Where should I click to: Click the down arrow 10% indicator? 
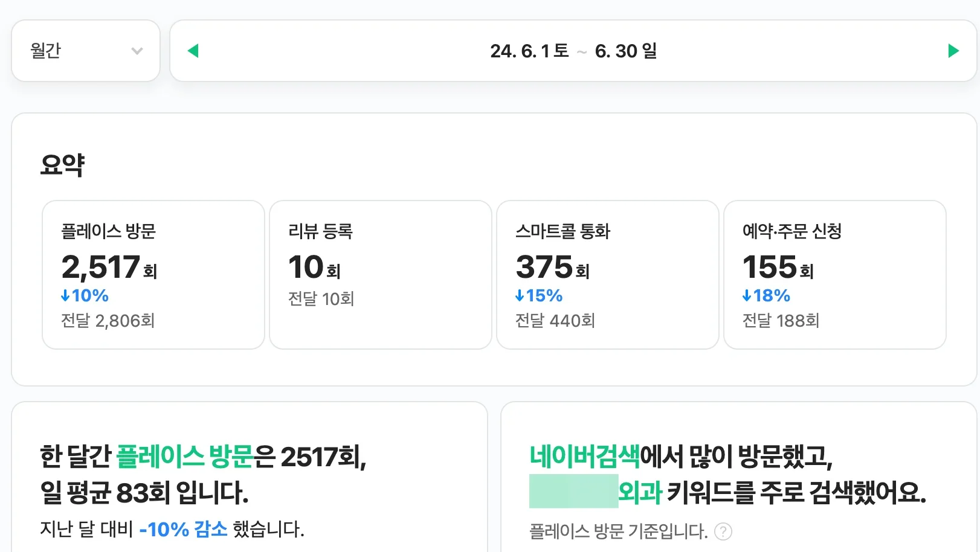(x=85, y=296)
